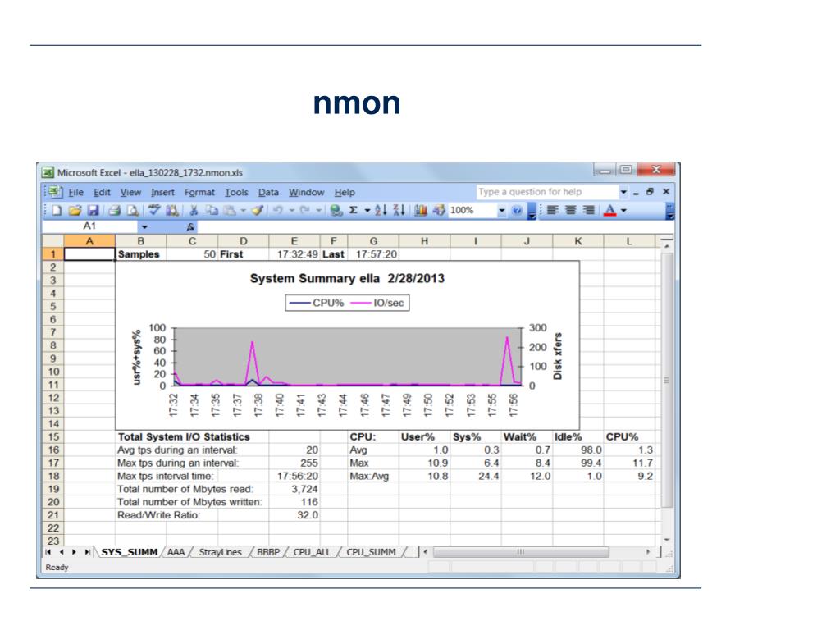This screenshot has width=840, height=630.
Task: Open the Zoom 100% dropdown
Action: click(x=502, y=211)
